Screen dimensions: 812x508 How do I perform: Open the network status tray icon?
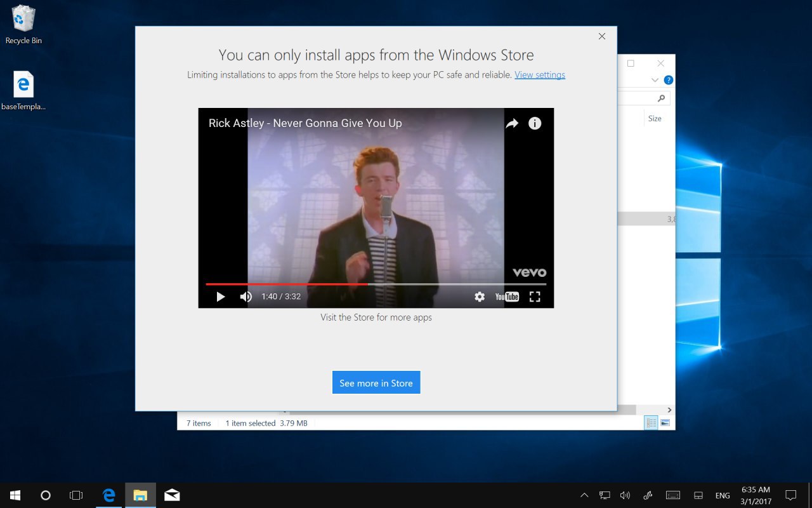(605, 495)
